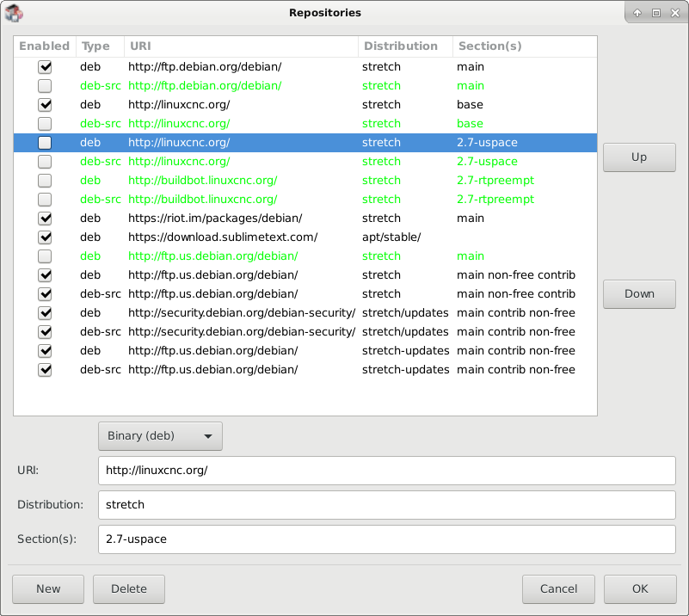689x616 pixels.
Task: Uncheck deb-src ftp.us.debian.org stretch-updates repository
Action: [45, 369]
